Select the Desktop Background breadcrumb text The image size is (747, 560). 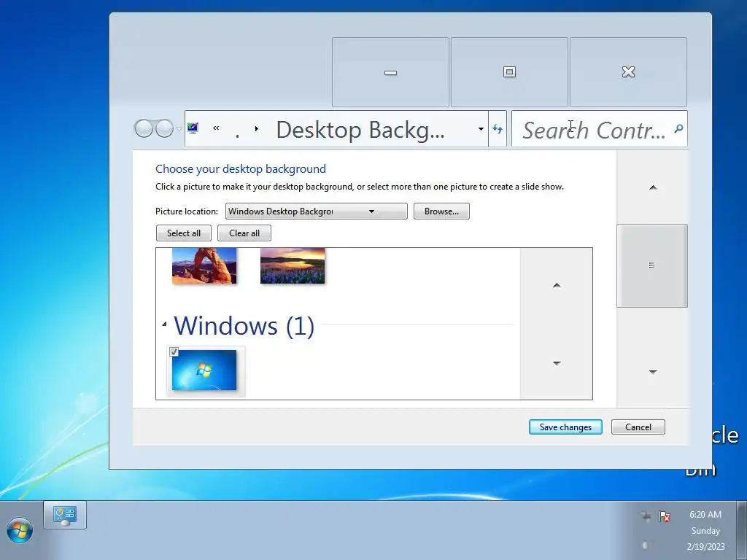(360, 130)
